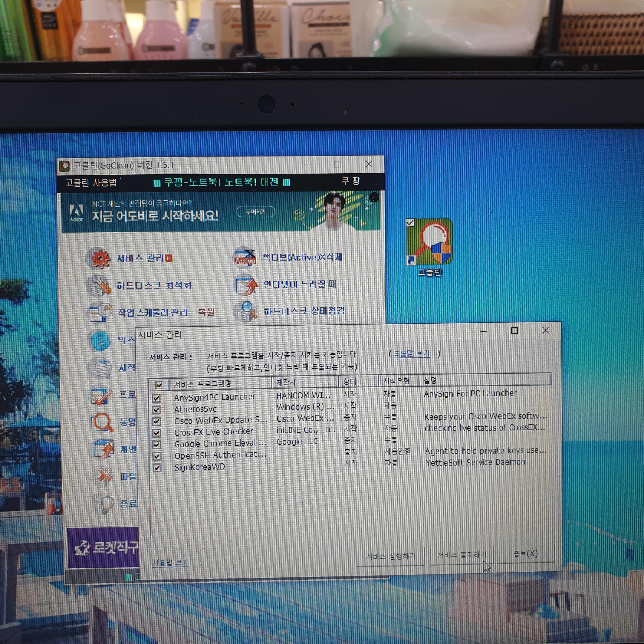Image resolution: width=644 pixels, height=644 pixels.
Task: Maximize the 서비스 관리 window
Action: (x=514, y=330)
